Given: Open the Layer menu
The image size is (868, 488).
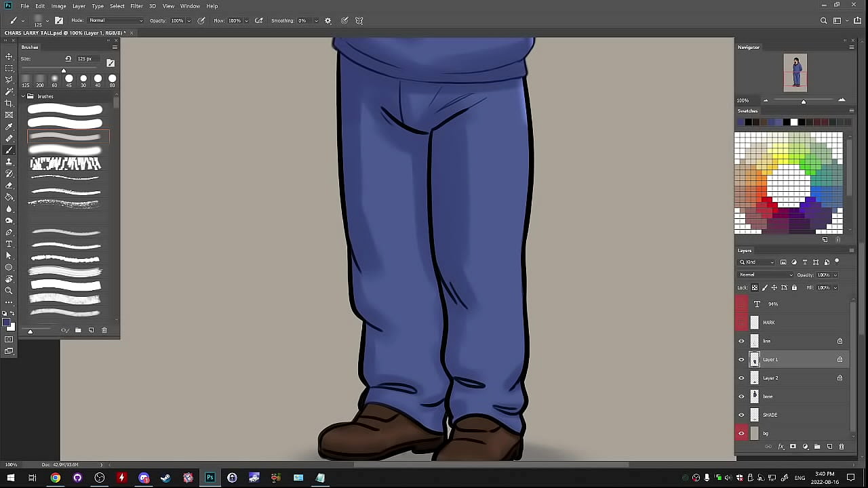Looking at the screenshot, I should [79, 6].
